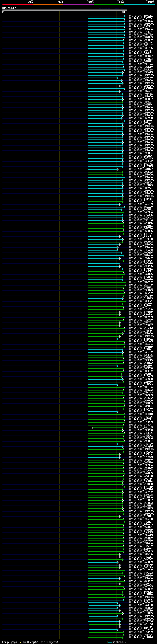Click the UniRef100_A7PE44 label
This screenshot has height=644, width=157.
pos(141,32)
